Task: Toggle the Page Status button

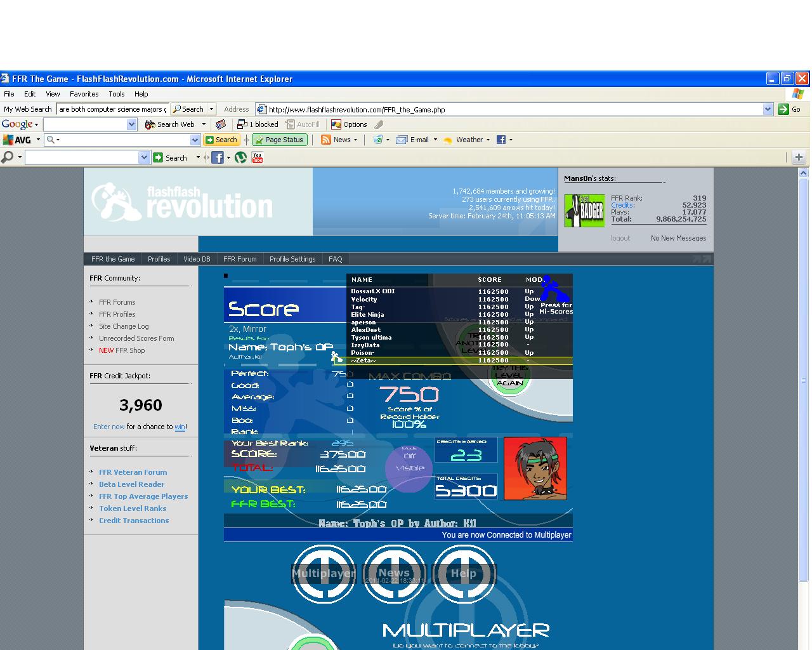Action: coord(280,140)
